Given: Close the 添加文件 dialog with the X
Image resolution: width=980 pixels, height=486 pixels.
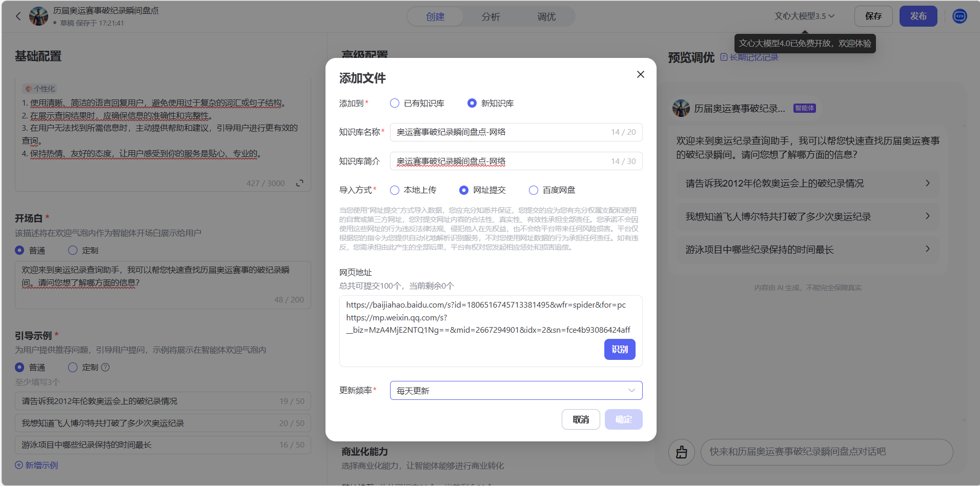Looking at the screenshot, I should [640, 74].
